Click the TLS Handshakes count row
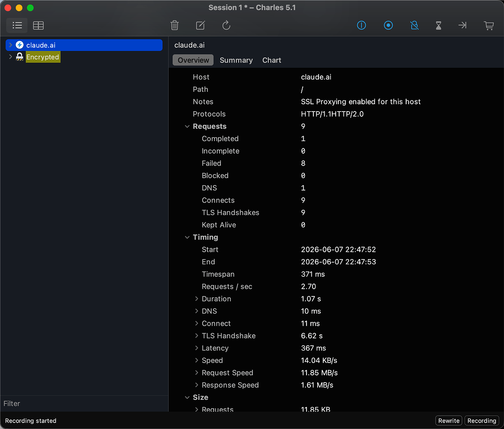Image resolution: width=504 pixels, height=429 pixels. (336, 213)
